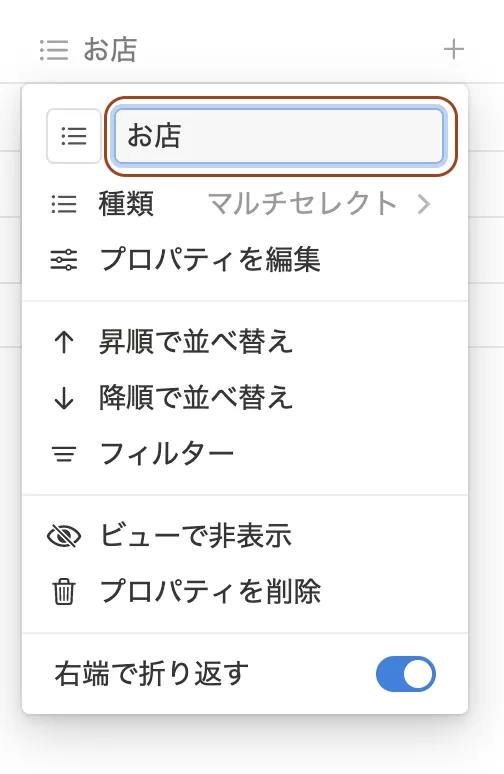Click the 右端で折り返す label text

pyautogui.click(x=152, y=674)
